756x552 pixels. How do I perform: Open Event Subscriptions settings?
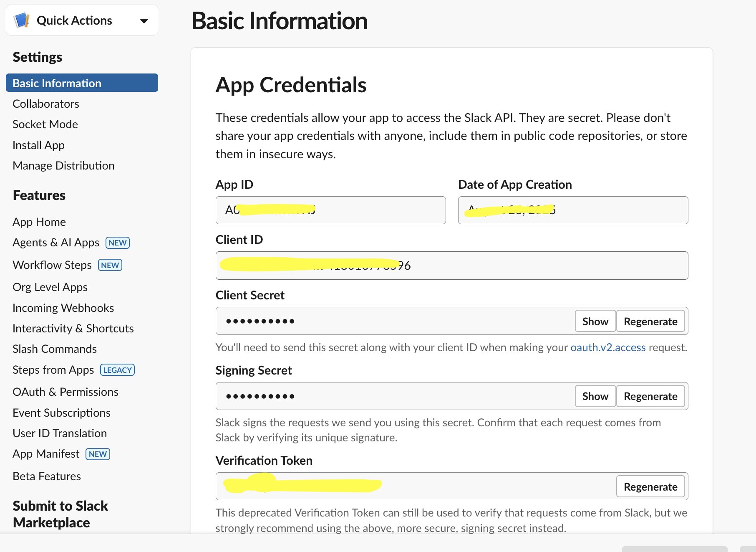pos(61,413)
